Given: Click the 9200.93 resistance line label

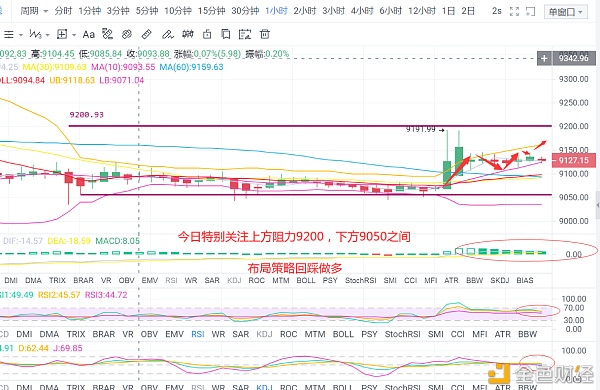Looking at the screenshot, I should coord(86,114).
